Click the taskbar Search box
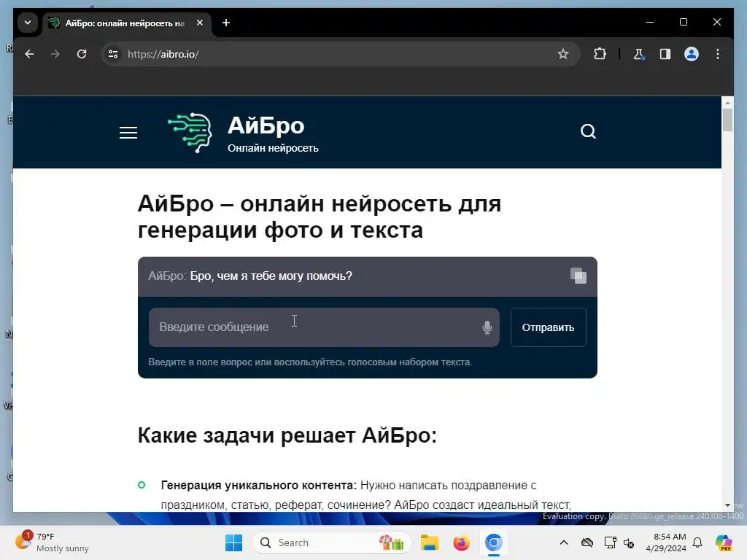The width and height of the screenshot is (747, 560). click(x=332, y=542)
